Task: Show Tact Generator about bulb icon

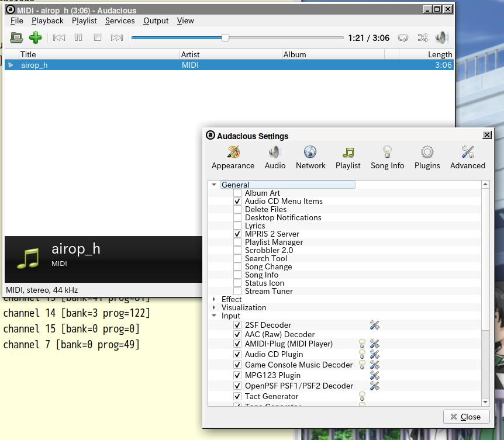Action: (x=363, y=396)
